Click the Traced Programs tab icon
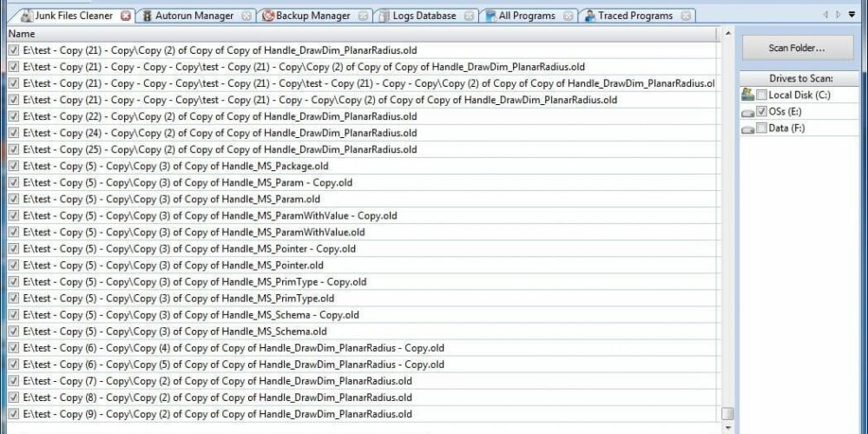 click(590, 16)
